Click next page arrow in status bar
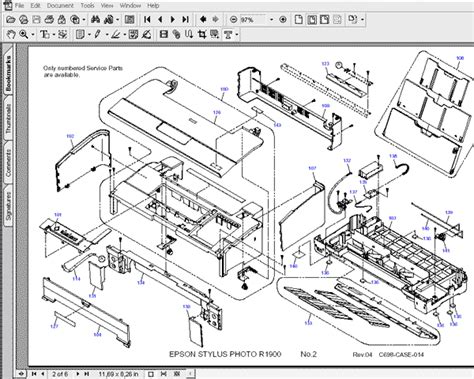This screenshot has height=379, width=474. click(78, 374)
